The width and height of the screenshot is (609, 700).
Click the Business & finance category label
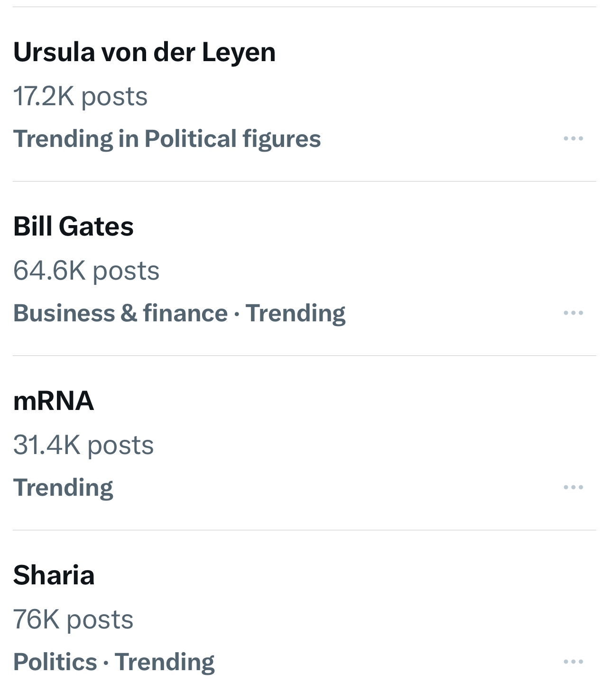120,313
